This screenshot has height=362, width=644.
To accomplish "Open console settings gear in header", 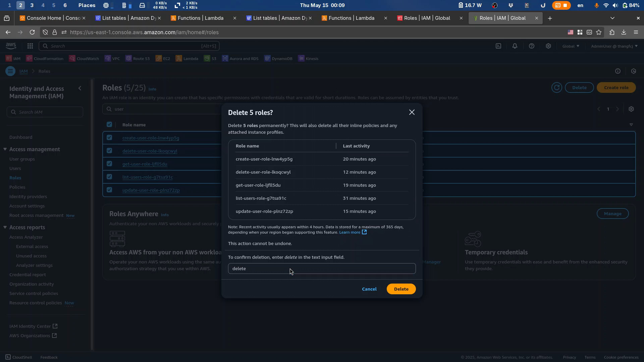I will pos(548,46).
